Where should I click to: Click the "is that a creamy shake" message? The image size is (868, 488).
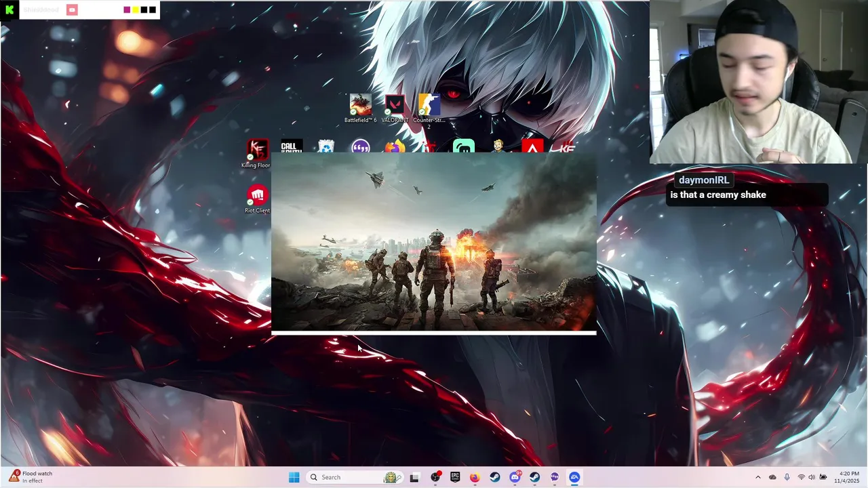[718, 195]
